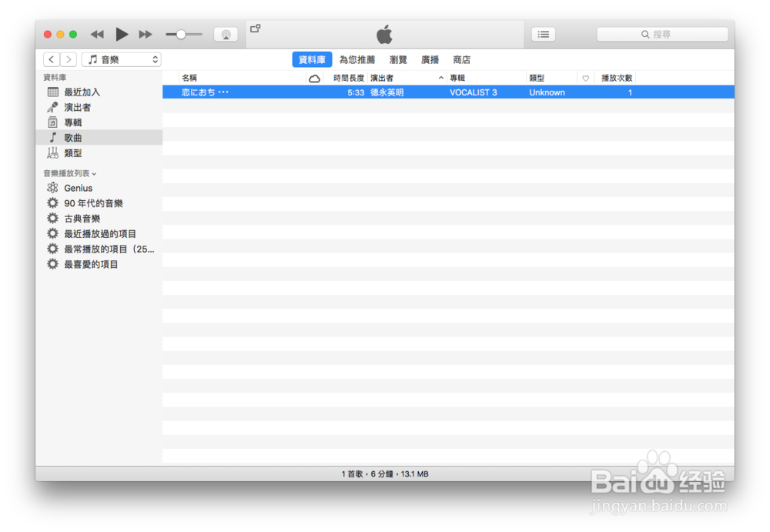Open the 最近播放過的項目 playlist
Screen dimensions: 770x532
[x=99, y=233]
